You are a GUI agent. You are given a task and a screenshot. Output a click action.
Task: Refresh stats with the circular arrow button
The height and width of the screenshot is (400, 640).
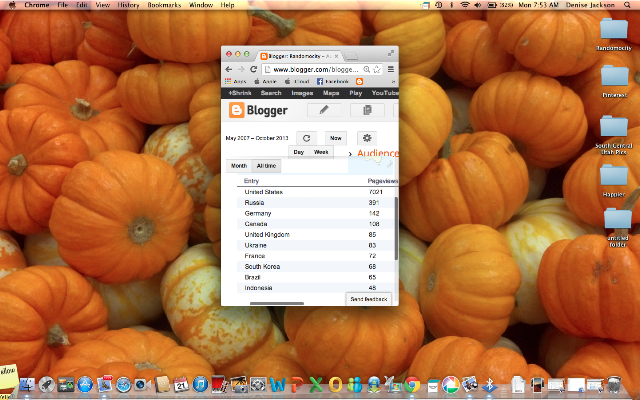pyautogui.click(x=306, y=138)
